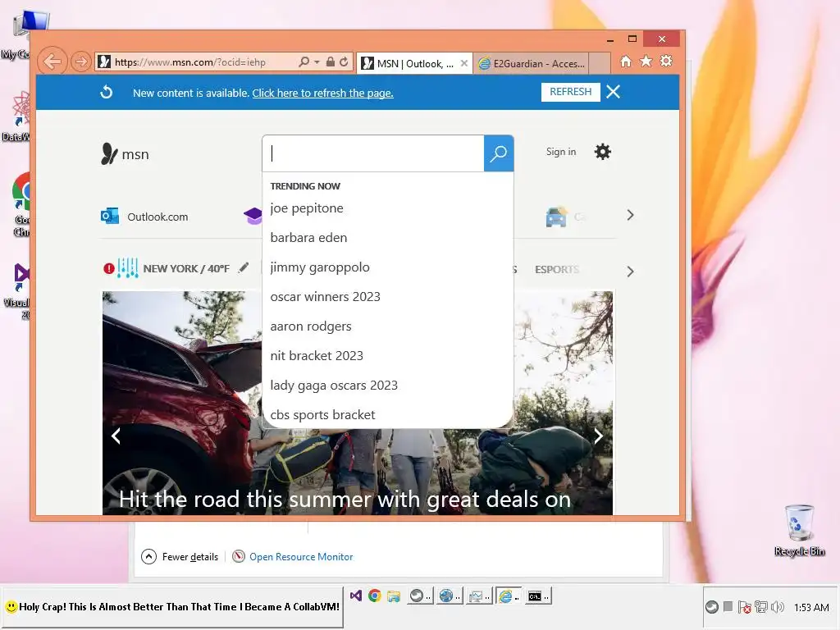840x630 pixels.
Task: Select 'joe pepitone' trending suggestion
Action: (388, 208)
